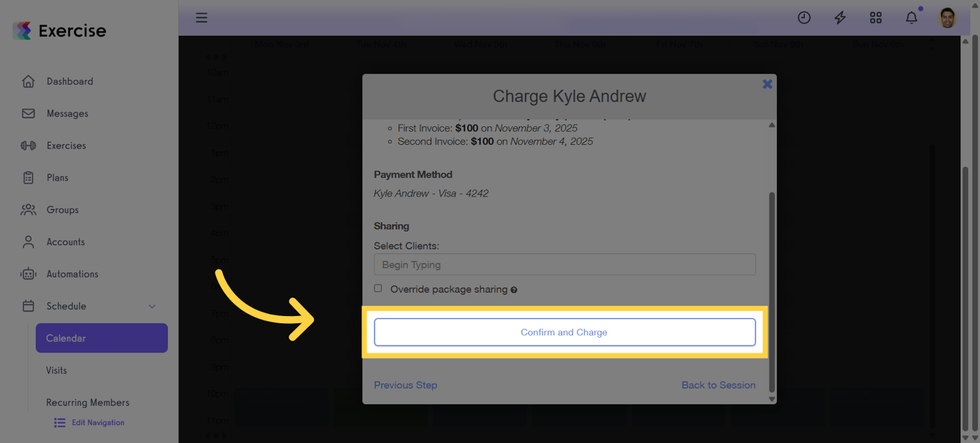
Task: Open the apps grid icon in top bar
Action: 875,17
